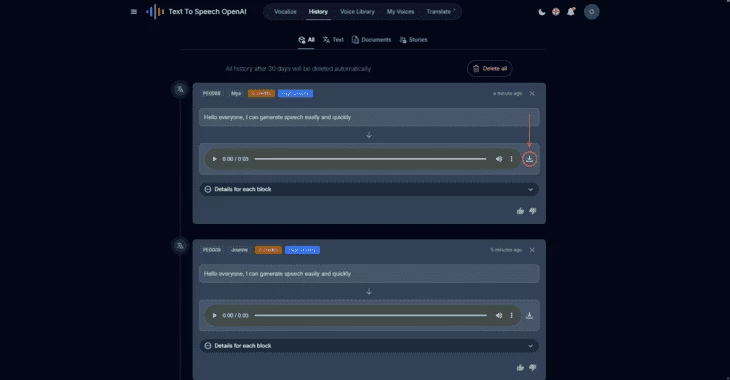Image resolution: width=730 pixels, height=380 pixels.
Task: Filter history by Documents
Action: pos(372,40)
